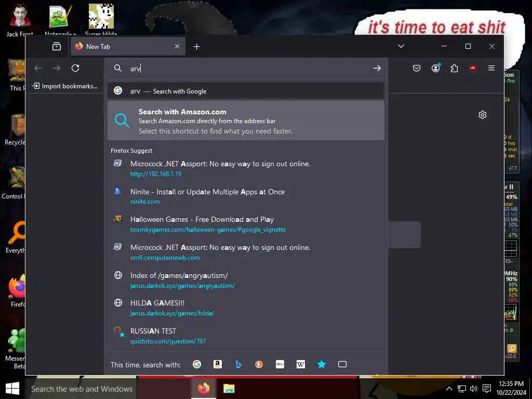Select Recycle Bin desktop icon
532x399 pixels.
click(x=15, y=129)
